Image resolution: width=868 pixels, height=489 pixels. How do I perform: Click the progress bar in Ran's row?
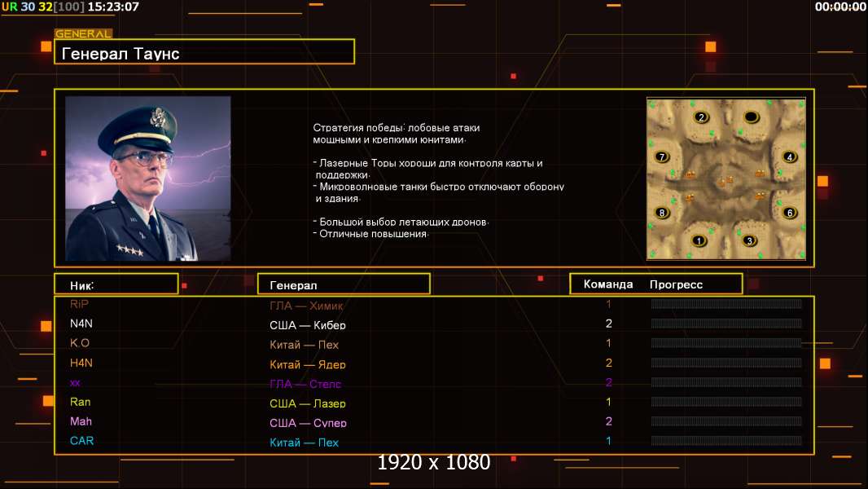tap(726, 402)
